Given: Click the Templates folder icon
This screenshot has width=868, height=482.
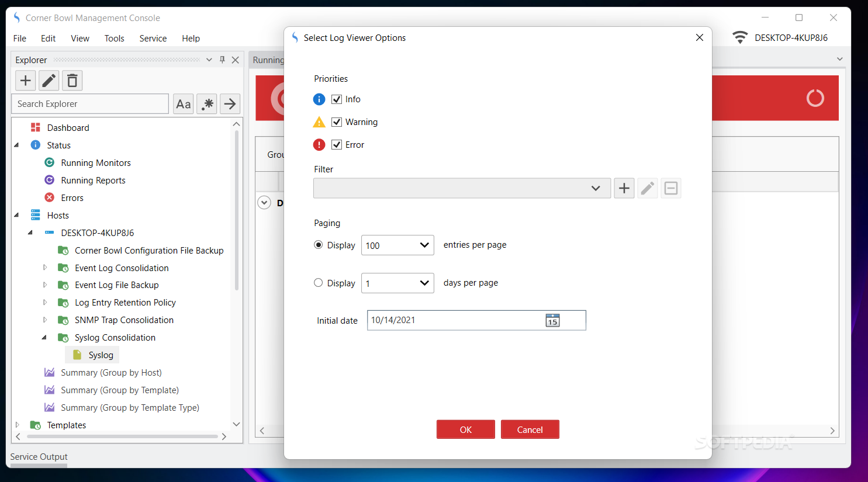Looking at the screenshot, I should click(36, 425).
